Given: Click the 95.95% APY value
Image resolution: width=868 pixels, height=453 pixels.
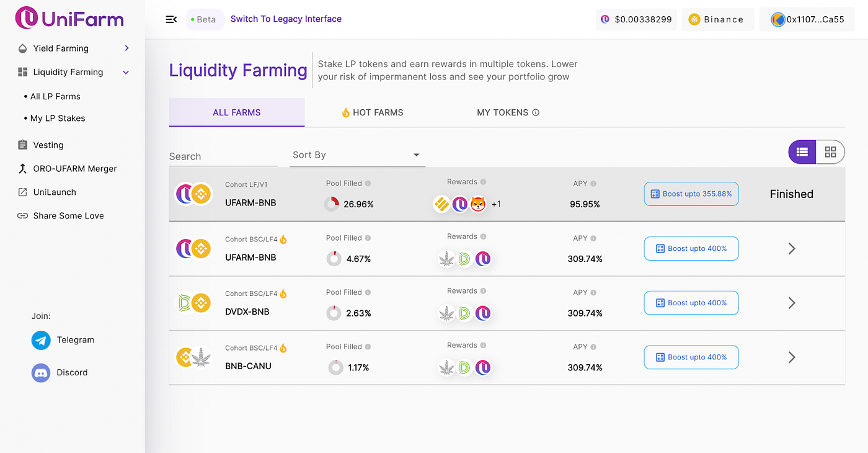Looking at the screenshot, I should (585, 204).
